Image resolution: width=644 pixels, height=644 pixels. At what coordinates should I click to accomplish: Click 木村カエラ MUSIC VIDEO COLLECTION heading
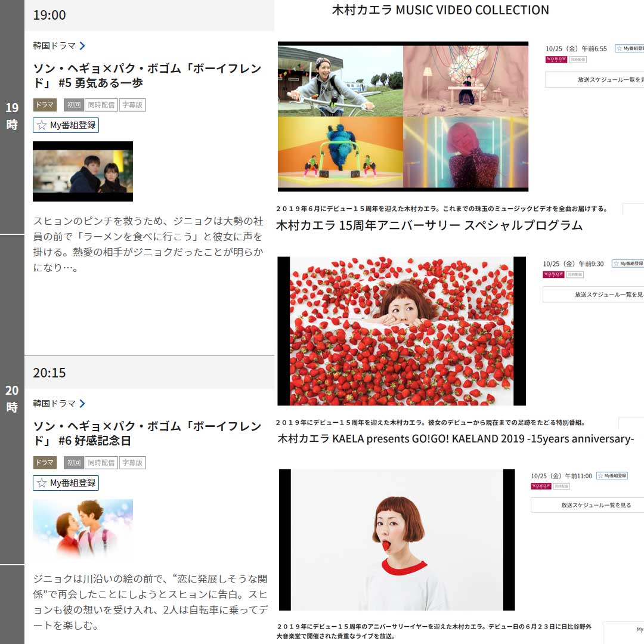440,10
